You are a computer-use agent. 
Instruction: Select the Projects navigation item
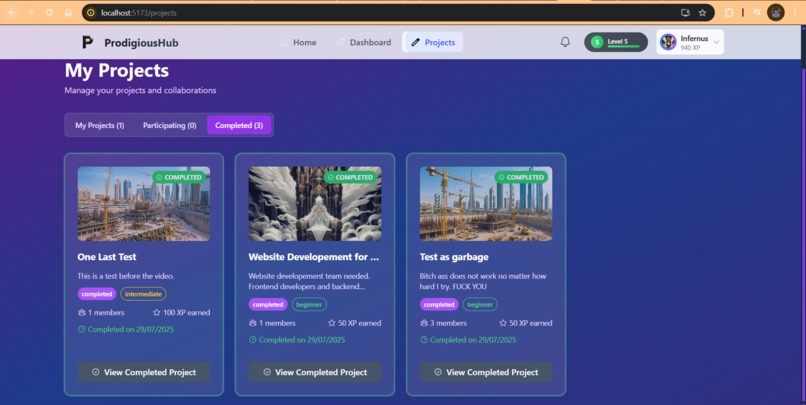pos(433,42)
